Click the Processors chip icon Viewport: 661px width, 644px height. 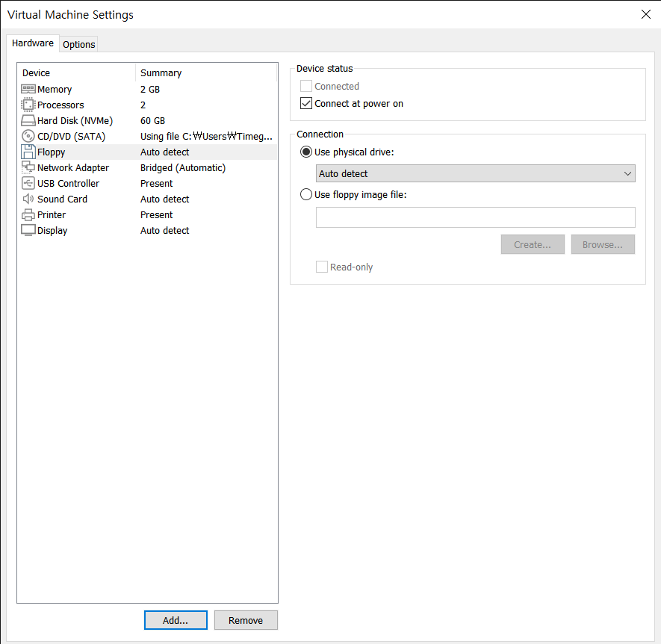tap(28, 105)
